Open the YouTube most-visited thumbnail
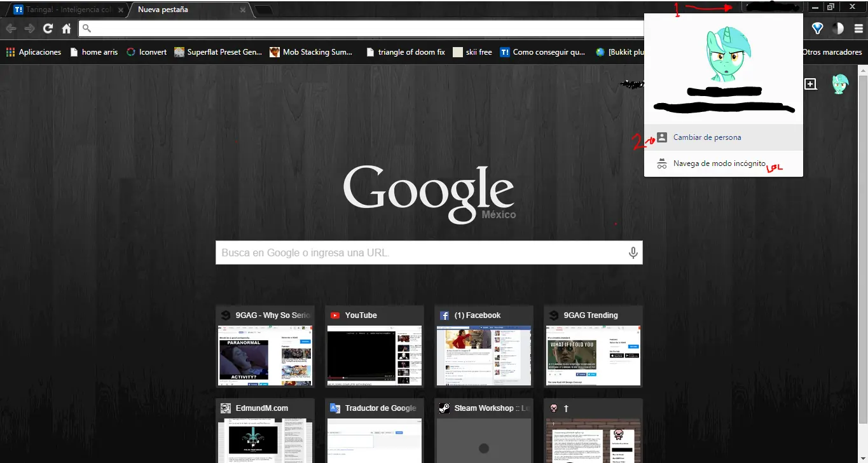 [375, 347]
